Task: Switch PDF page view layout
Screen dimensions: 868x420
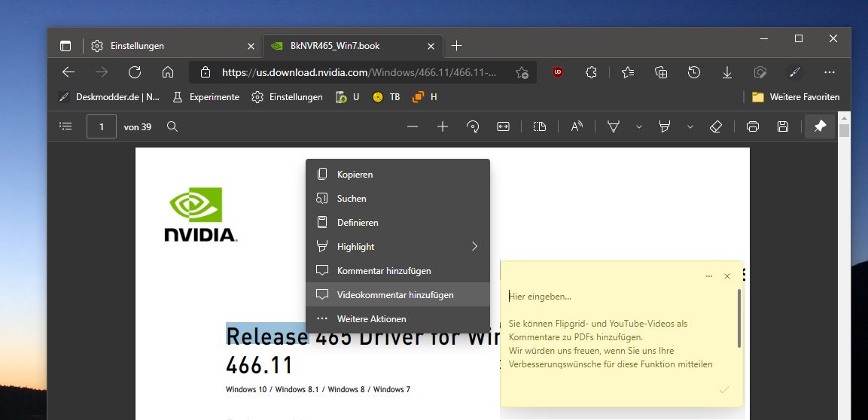Action: point(540,126)
